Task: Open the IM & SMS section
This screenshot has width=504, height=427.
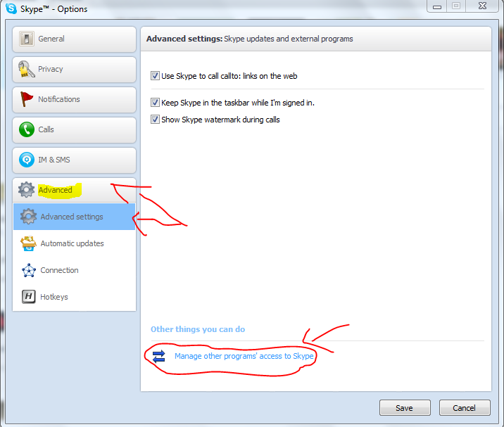Action: pos(74,160)
